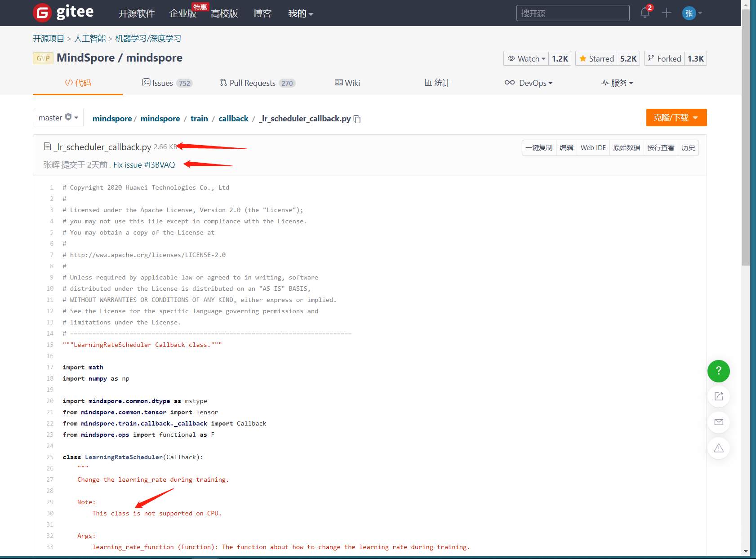Click the 编辑 button
Viewport: 756px width, 559px height.
pyautogui.click(x=566, y=147)
